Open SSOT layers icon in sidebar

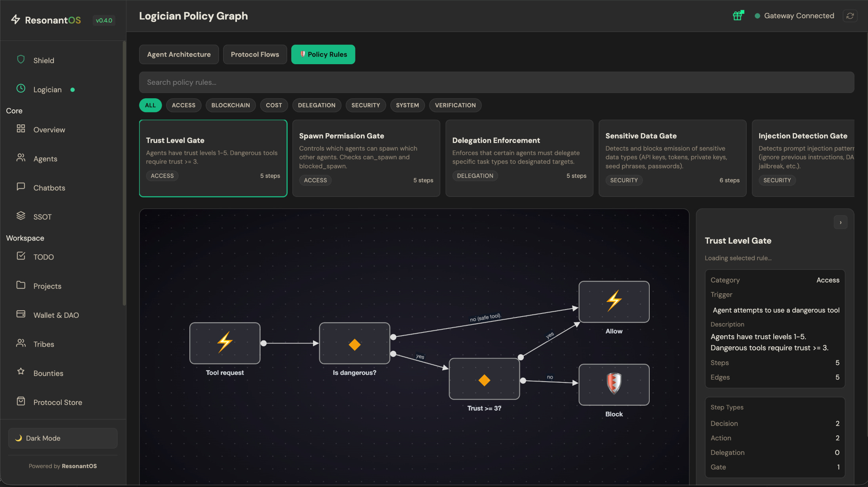point(21,216)
